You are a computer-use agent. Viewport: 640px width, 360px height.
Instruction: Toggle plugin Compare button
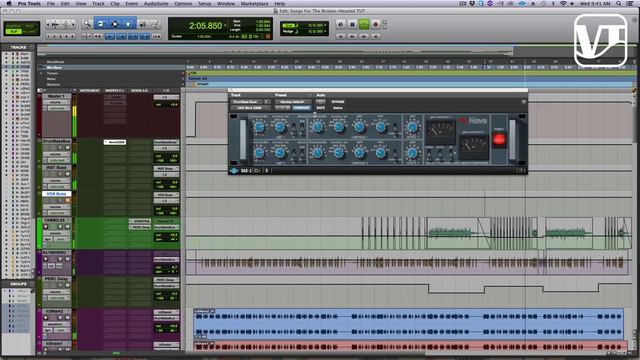point(301,108)
